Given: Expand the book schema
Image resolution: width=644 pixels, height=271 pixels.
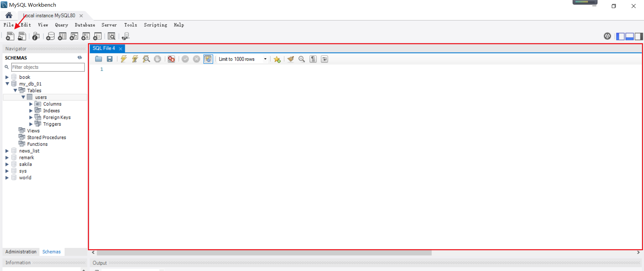Looking at the screenshot, I should click(x=7, y=77).
